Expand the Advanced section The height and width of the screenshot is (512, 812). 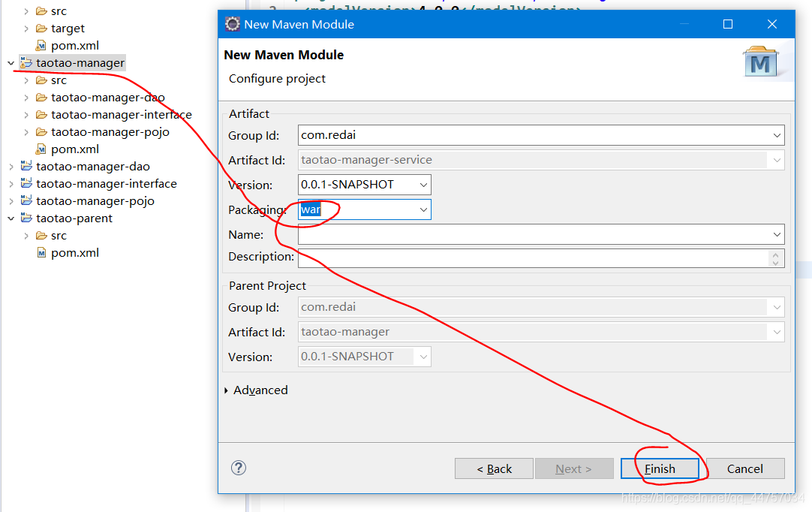(x=227, y=390)
